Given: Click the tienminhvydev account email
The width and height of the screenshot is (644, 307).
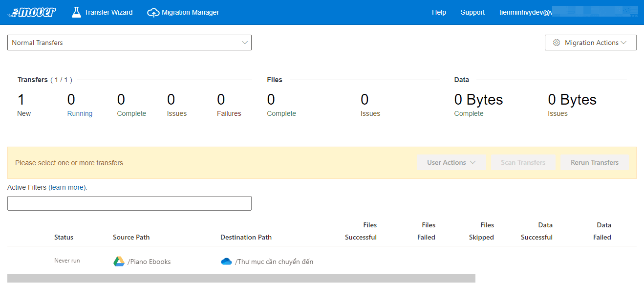Looking at the screenshot, I should pyautogui.click(x=526, y=12).
